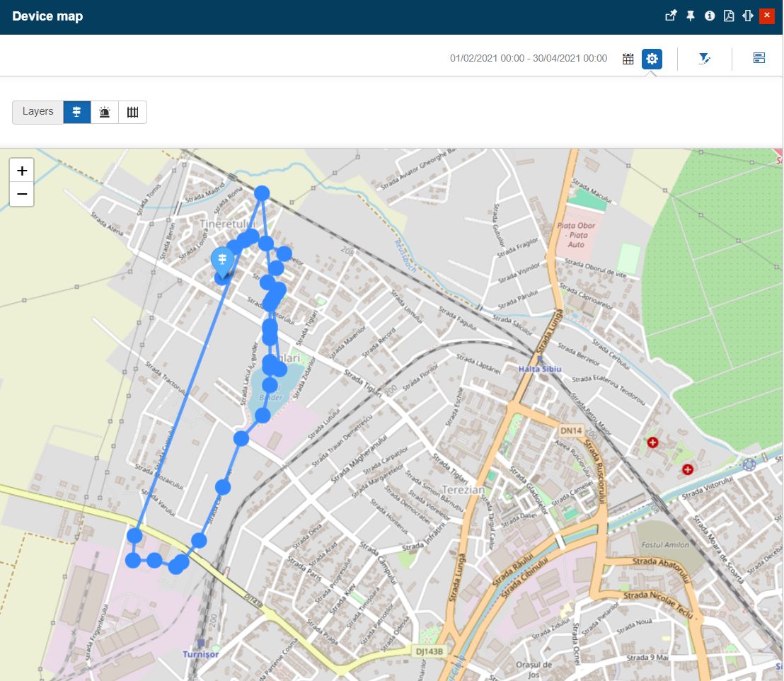Screen dimensions: 784x681
Task: Select the Layers menu button
Action: (x=37, y=111)
